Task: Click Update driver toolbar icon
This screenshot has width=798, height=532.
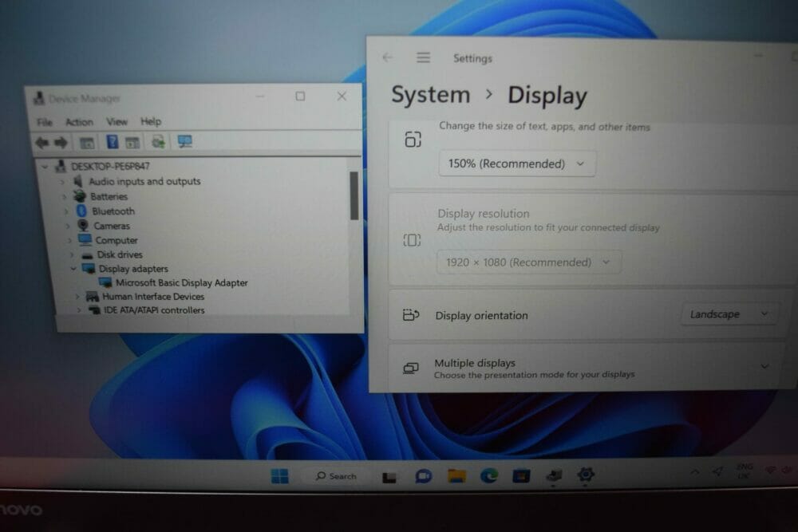Action: click(x=158, y=142)
